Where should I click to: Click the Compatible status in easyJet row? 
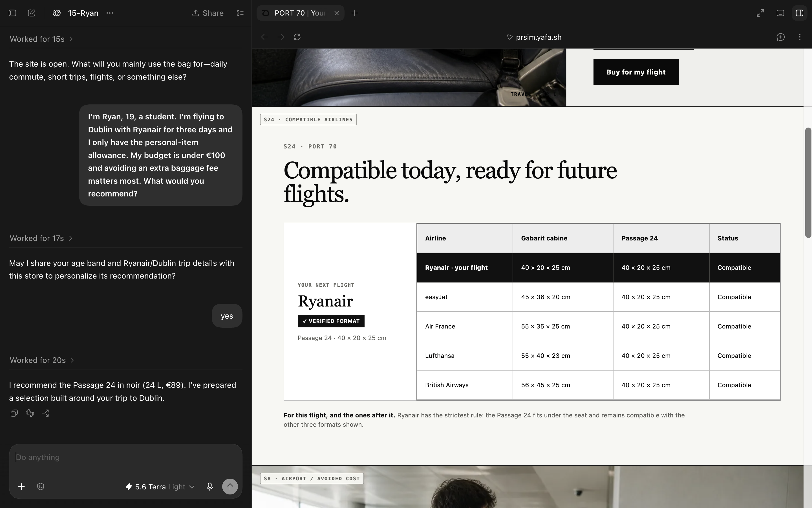pyautogui.click(x=745, y=297)
